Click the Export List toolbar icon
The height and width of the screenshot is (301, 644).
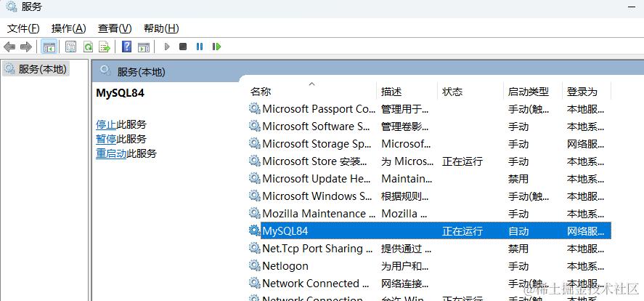105,47
